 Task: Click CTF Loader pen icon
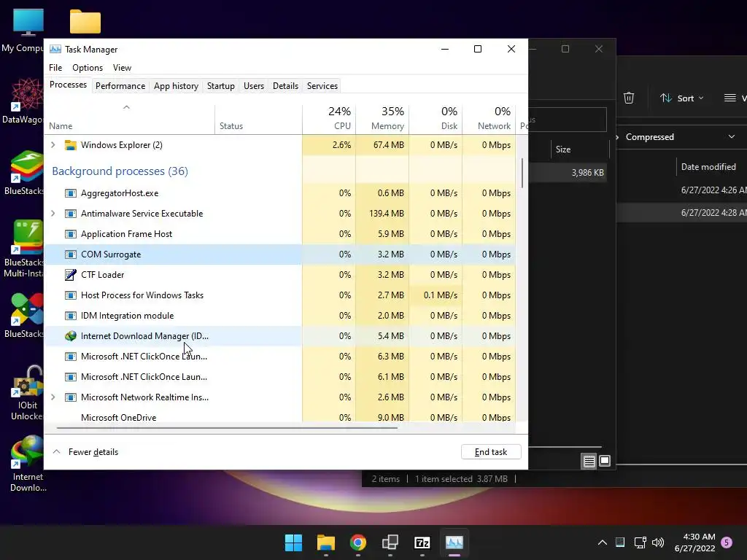pos(71,275)
